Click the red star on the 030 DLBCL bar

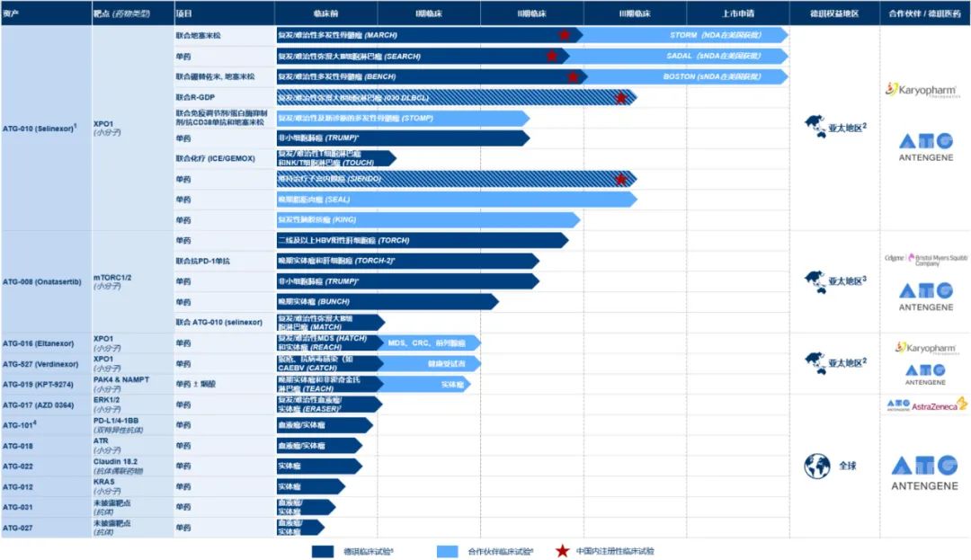pyautogui.click(x=620, y=97)
